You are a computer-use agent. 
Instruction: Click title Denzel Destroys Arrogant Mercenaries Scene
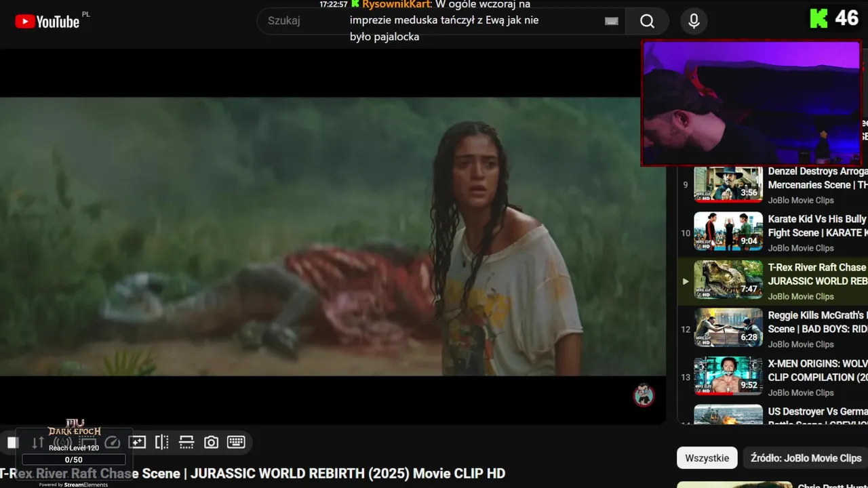tap(818, 178)
